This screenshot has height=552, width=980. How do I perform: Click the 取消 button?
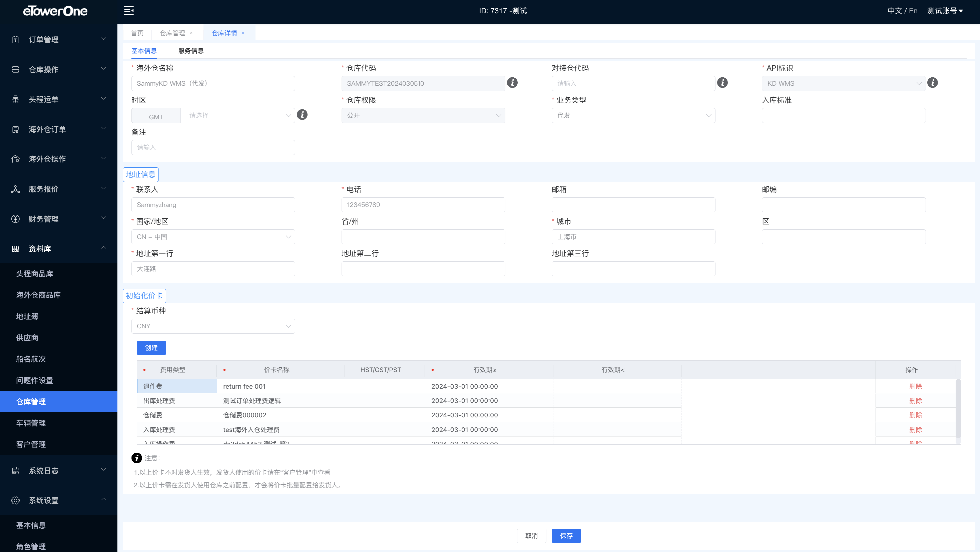(x=531, y=536)
